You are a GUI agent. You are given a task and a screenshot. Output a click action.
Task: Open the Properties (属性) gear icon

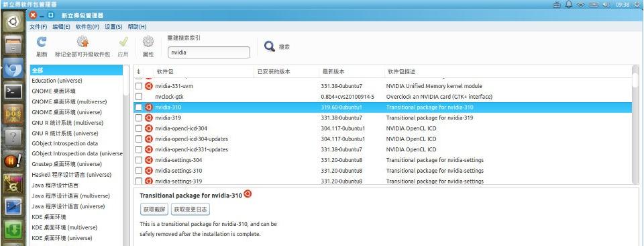click(148, 42)
